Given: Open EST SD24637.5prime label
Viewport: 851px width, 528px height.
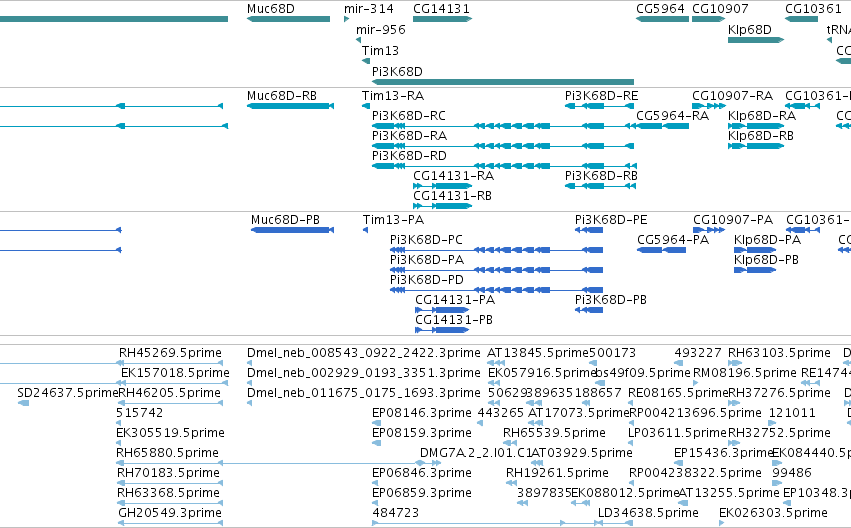Looking at the screenshot, I should click(67, 393).
